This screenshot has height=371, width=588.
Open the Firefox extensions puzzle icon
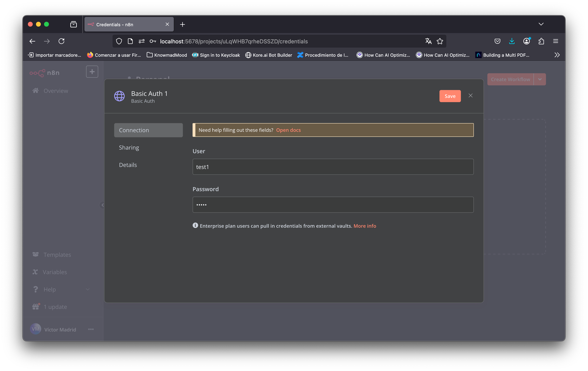(x=541, y=41)
